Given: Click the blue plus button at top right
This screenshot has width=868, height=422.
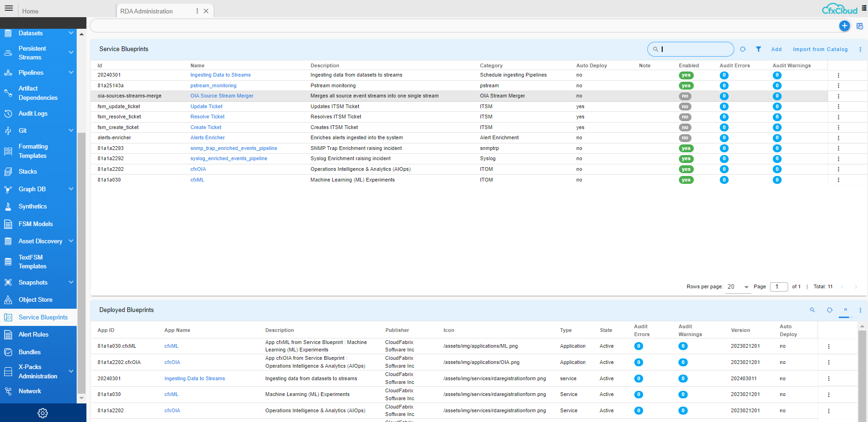Looking at the screenshot, I should [x=844, y=26].
